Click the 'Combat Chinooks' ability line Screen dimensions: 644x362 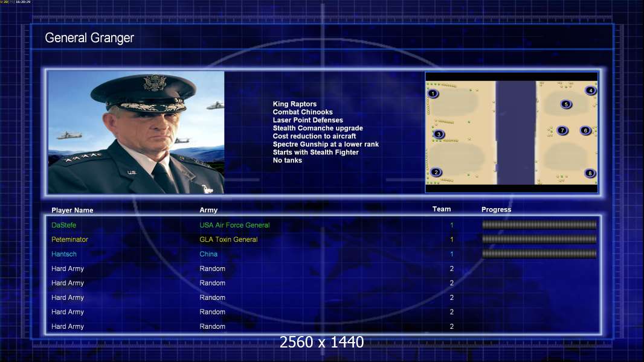click(x=303, y=112)
